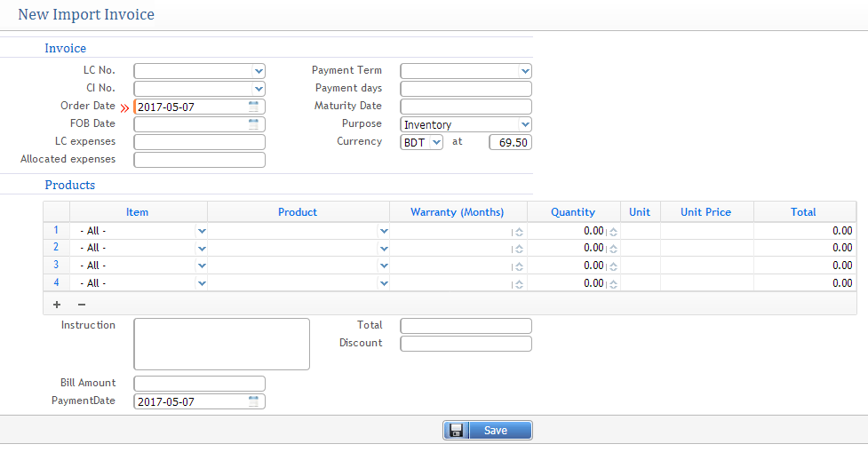The height and width of the screenshot is (460, 868).
Task: Focus the Discount input field
Action: (466, 343)
